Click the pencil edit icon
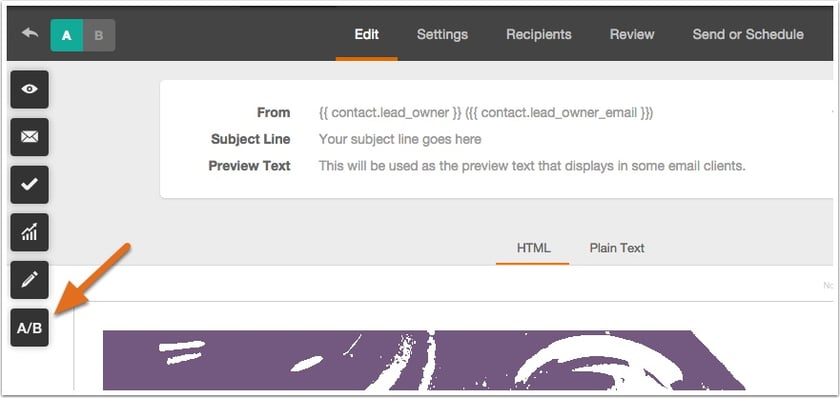 tap(29, 280)
